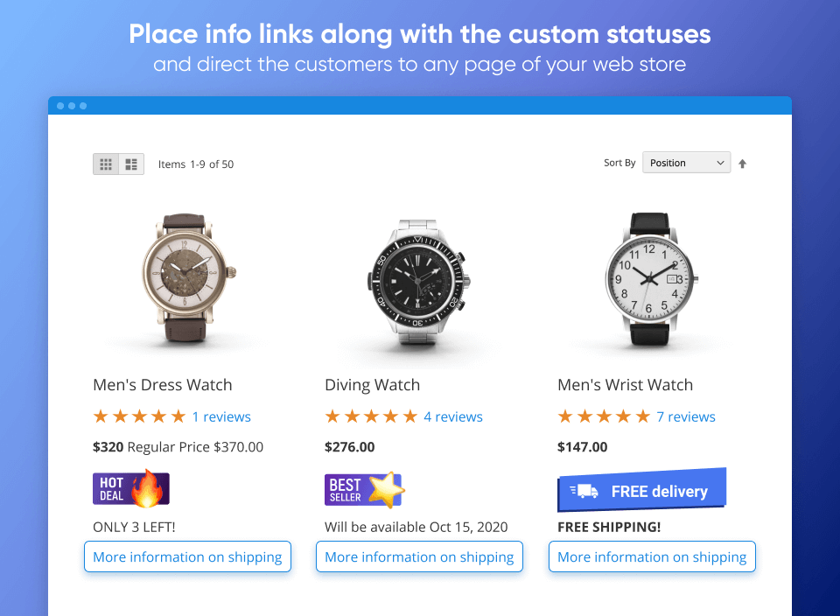The height and width of the screenshot is (616, 840).
Task: Select third star rating for Men's Wrist Watch
Action: pyautogui.click(x=603, y=416)
